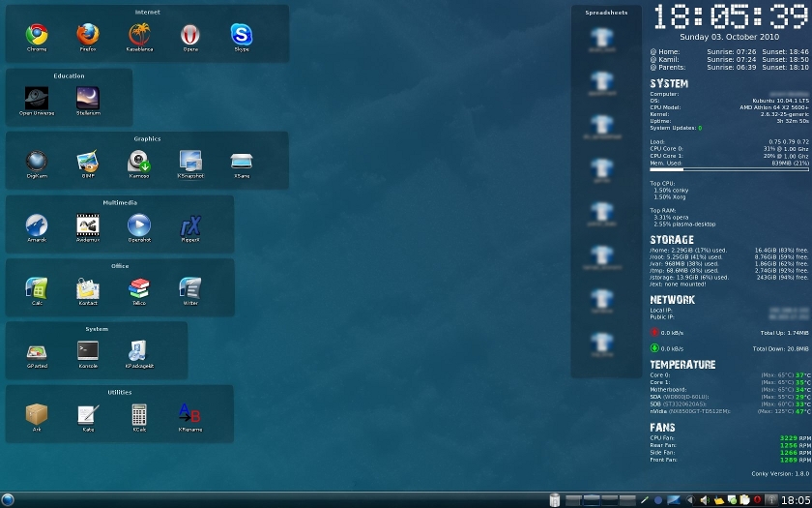Click the CPU Fan 3229 RPM reading
Screen dimensions: 812x508
point(796,438)
